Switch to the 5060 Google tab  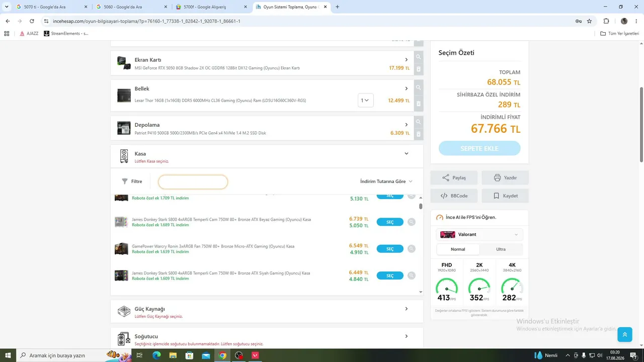click(x=131, y=7)
